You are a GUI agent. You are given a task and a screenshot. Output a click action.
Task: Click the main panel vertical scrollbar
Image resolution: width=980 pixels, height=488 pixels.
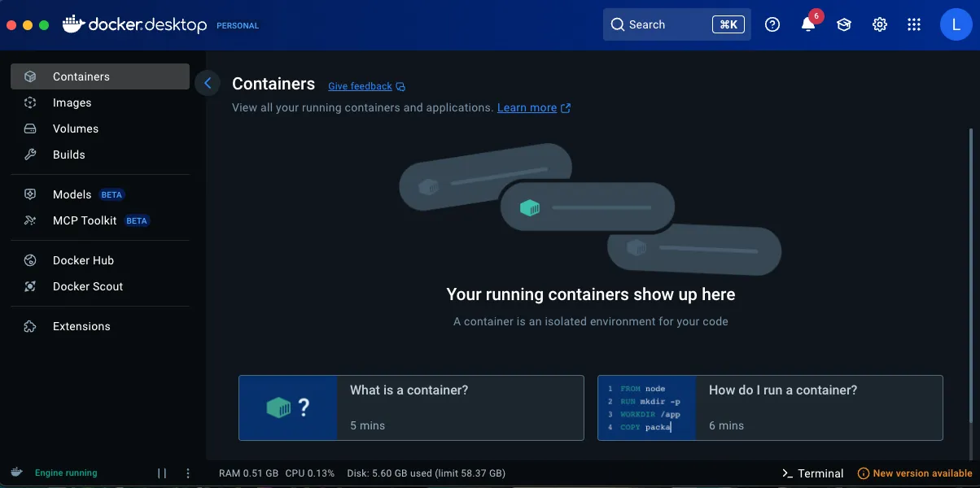[x=970, y=275]
